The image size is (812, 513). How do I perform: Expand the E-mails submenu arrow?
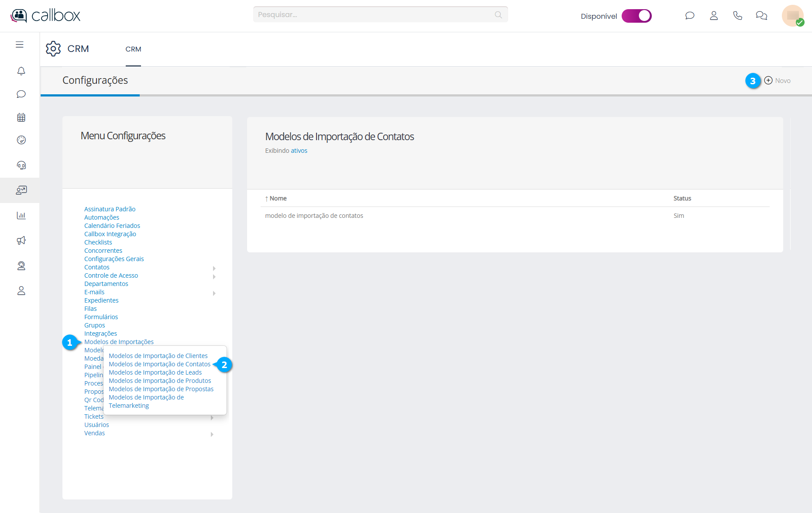click(x=214, y=293)
